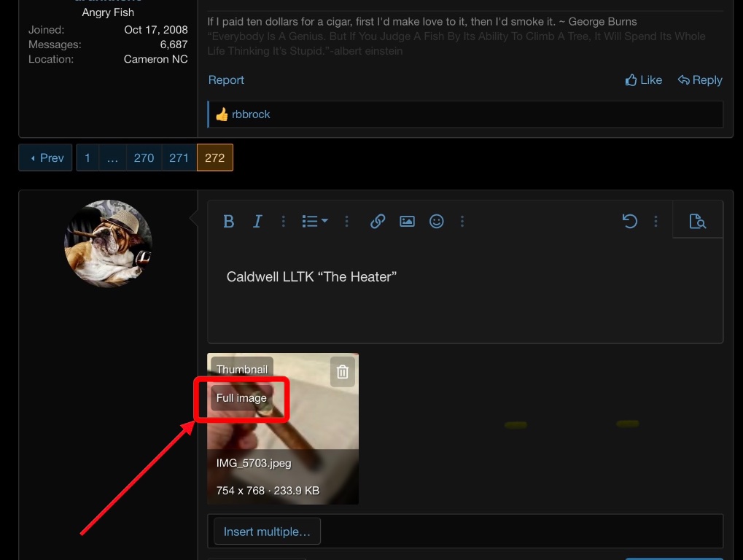Click the undo arrow in the editor
The image size is (743, 560).
[x=629, y=222]
